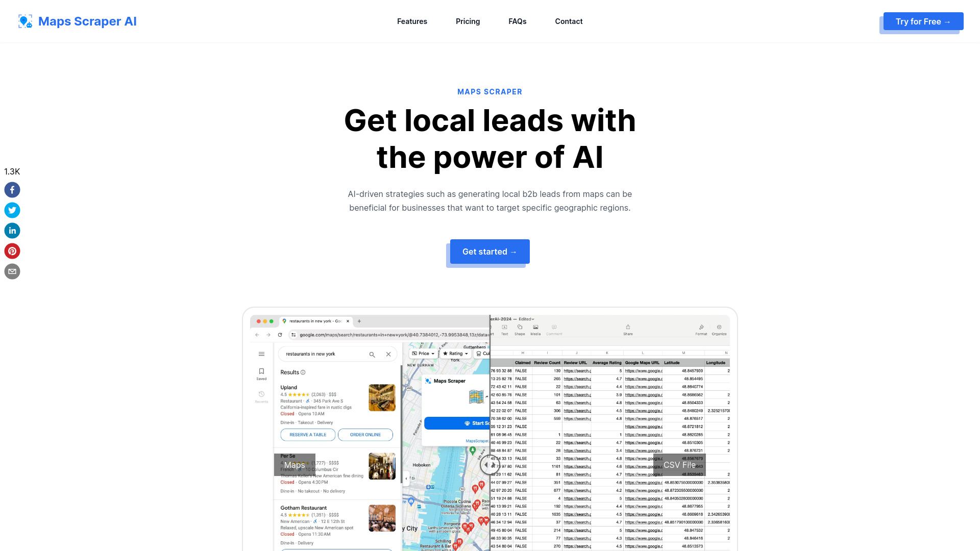
Task: Click the 1.3K share count toggle
Action: pos(12,171)
